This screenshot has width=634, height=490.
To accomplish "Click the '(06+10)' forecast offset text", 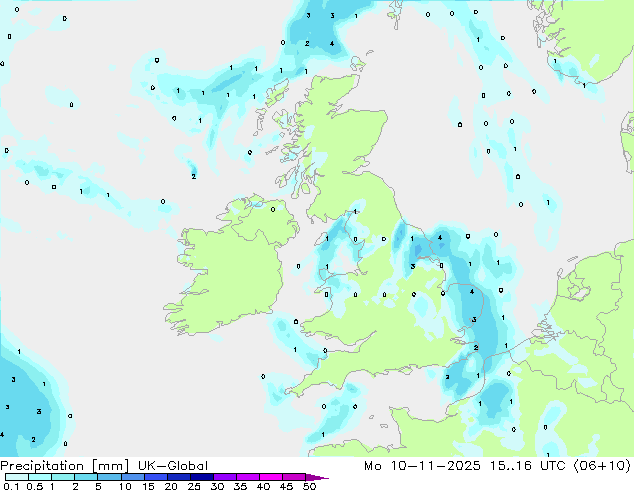I will [602, 466].
